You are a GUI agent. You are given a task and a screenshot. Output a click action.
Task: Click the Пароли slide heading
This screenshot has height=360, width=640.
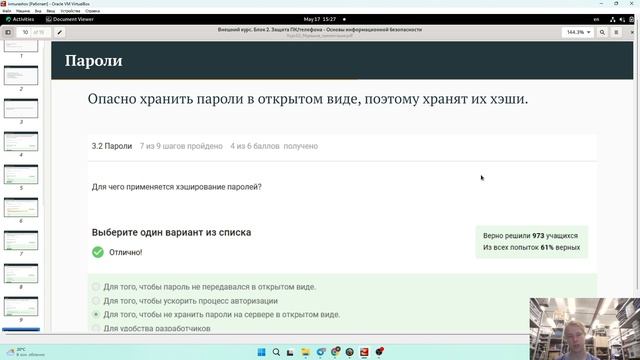click(94, 60)
